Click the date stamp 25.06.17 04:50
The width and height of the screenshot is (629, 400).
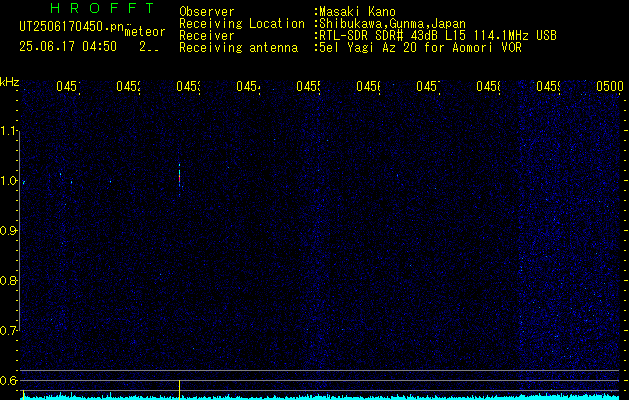tap(68, 47)
